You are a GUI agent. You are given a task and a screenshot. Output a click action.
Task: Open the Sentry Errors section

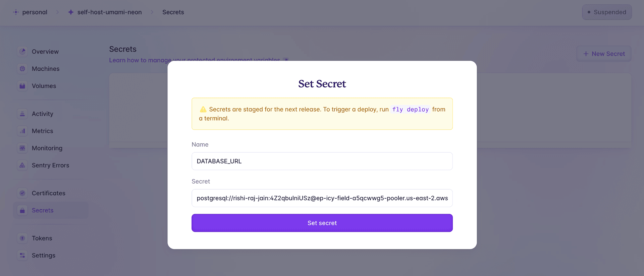[x=50, y=165]
